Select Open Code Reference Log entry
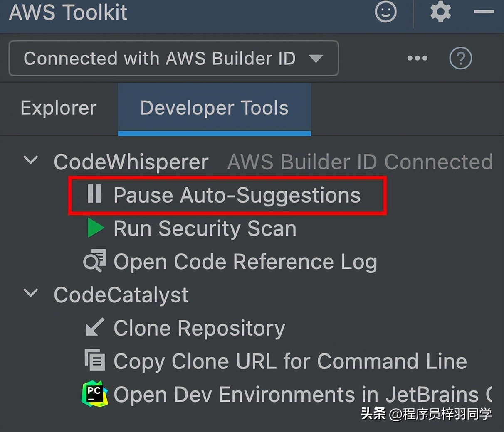 tap(245, 262)
